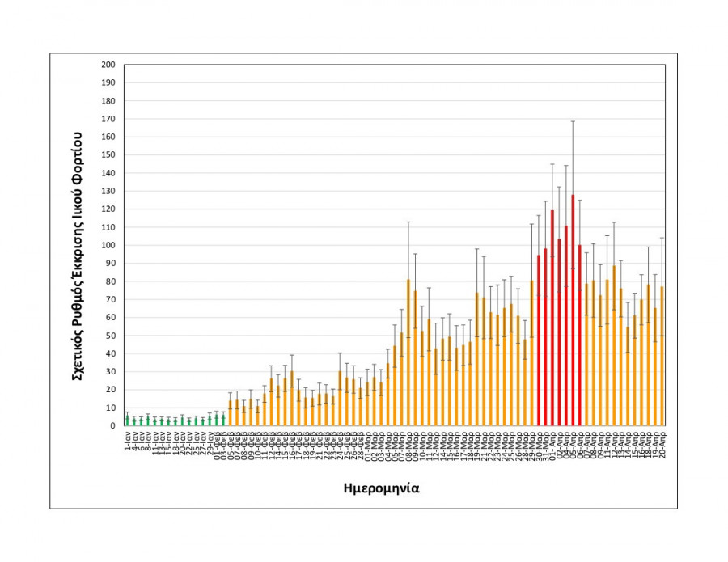This screenshot has height=562, width=728.
Task: Click the 200 label on the y-axis
Action: [x=109, y=65]
